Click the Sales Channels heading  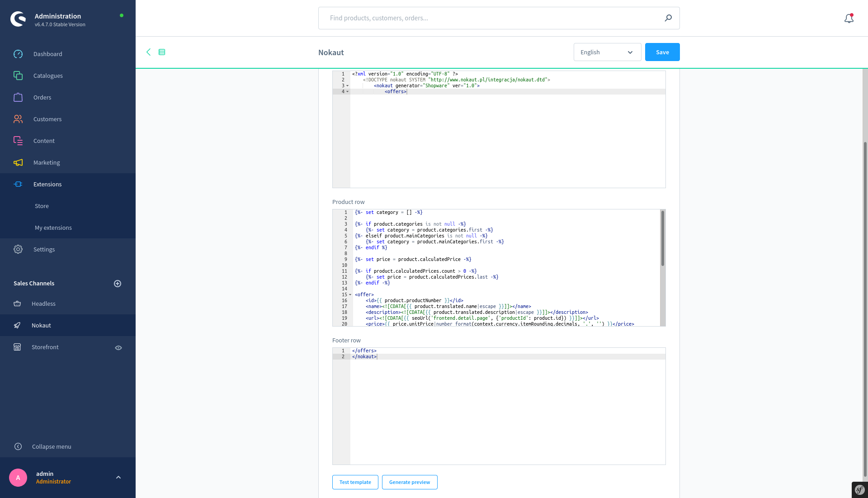tap(34, 283)
